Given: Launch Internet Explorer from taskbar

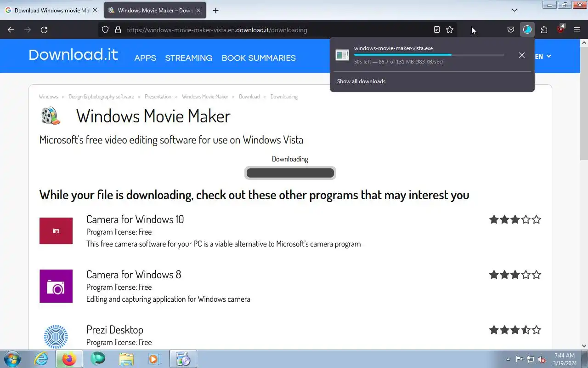Looking at the screenshot, I should point(41,359).
